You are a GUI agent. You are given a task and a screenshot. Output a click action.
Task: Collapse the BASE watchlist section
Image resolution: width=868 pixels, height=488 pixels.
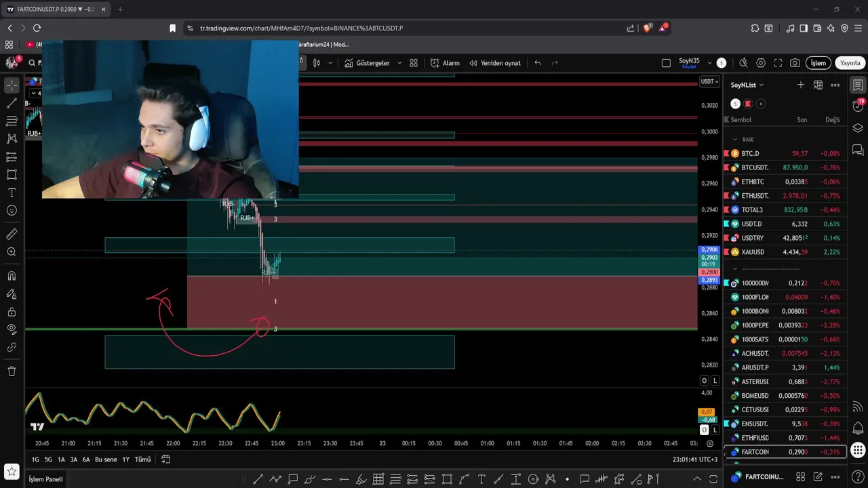point(735,139)
